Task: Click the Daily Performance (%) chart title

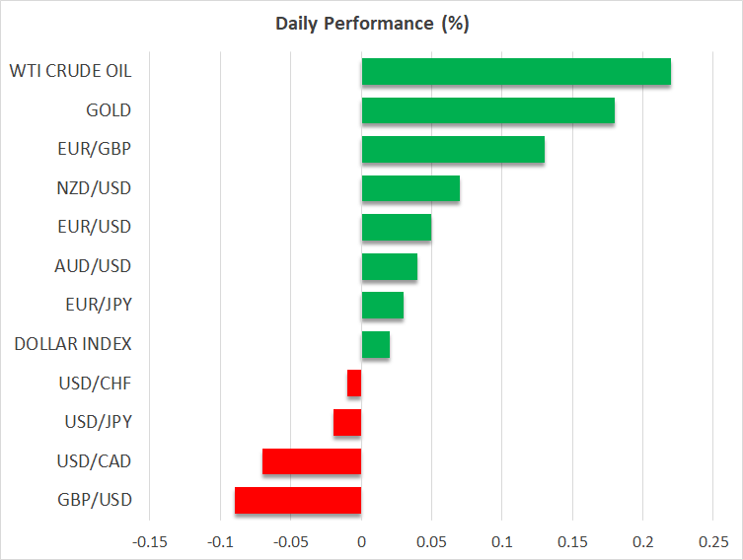Action: click(371, 24)
